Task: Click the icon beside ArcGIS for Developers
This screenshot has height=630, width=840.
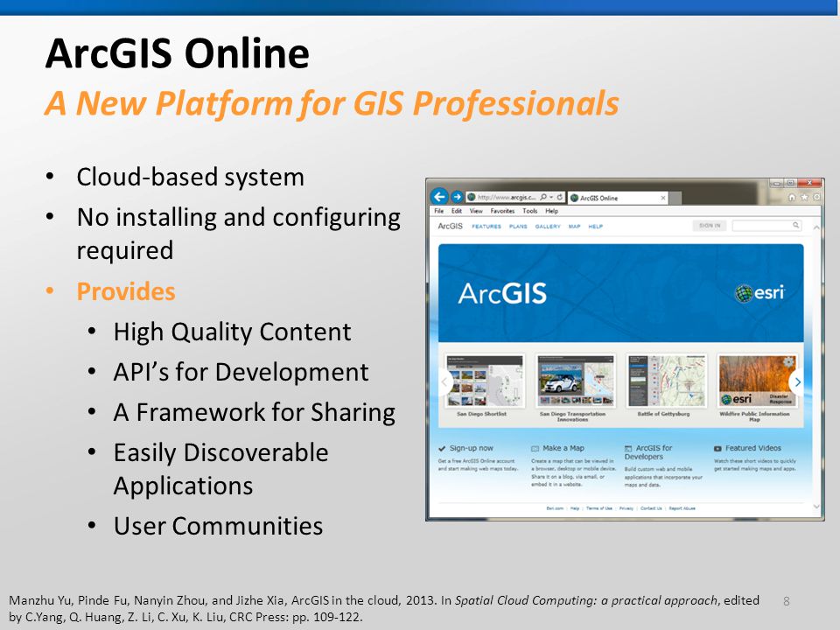Action: (628, 448)
